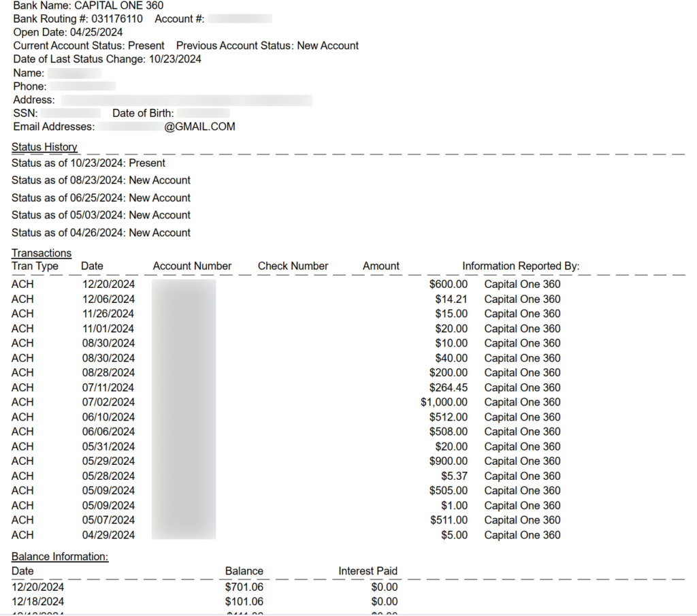Click the 'Phone:' label
Screen dimensions: 697x616
tap(30, 86)
